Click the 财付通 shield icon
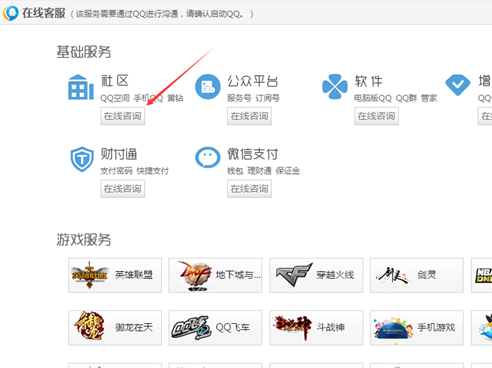 point(82,159)
